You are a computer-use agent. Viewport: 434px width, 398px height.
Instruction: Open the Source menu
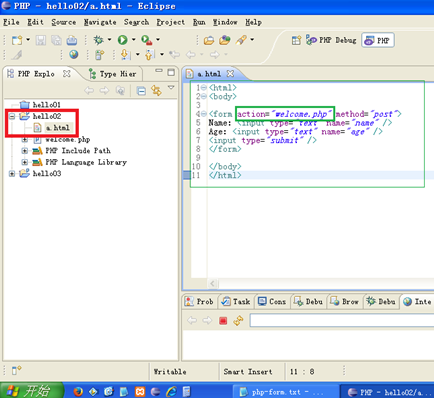(64, 22)
